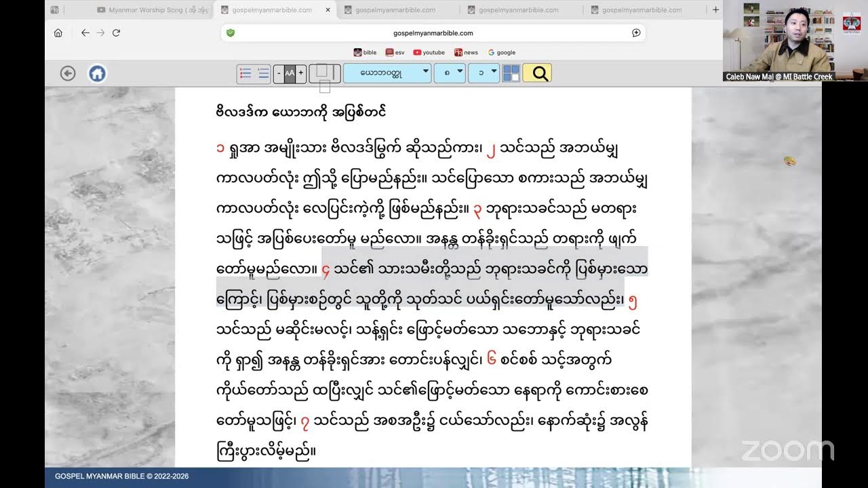Open the chapter number dropdown showing ၈
Screen dimensions: 868x488
click(449, 73)
